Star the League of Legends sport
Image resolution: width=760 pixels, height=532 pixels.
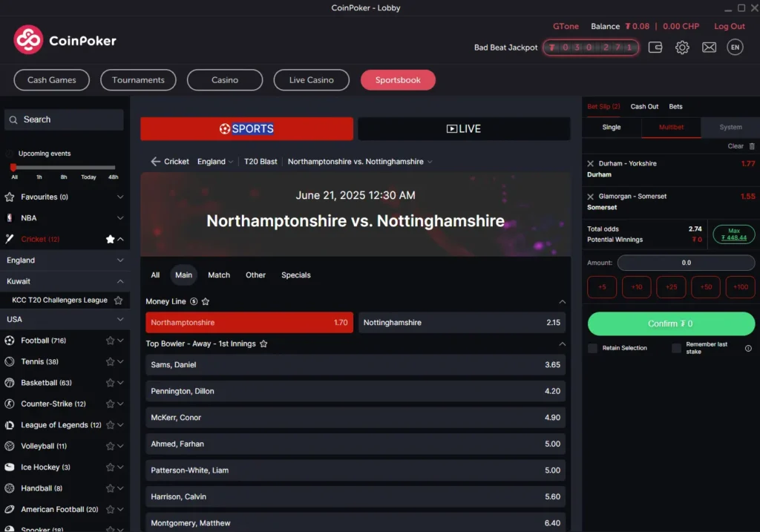[110, 425]
